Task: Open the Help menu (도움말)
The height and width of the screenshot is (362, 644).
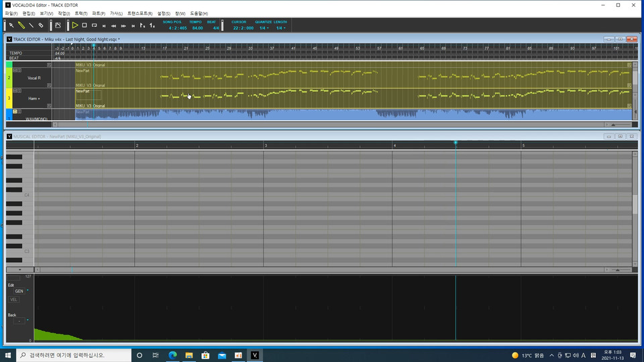Action: (199, 13)
